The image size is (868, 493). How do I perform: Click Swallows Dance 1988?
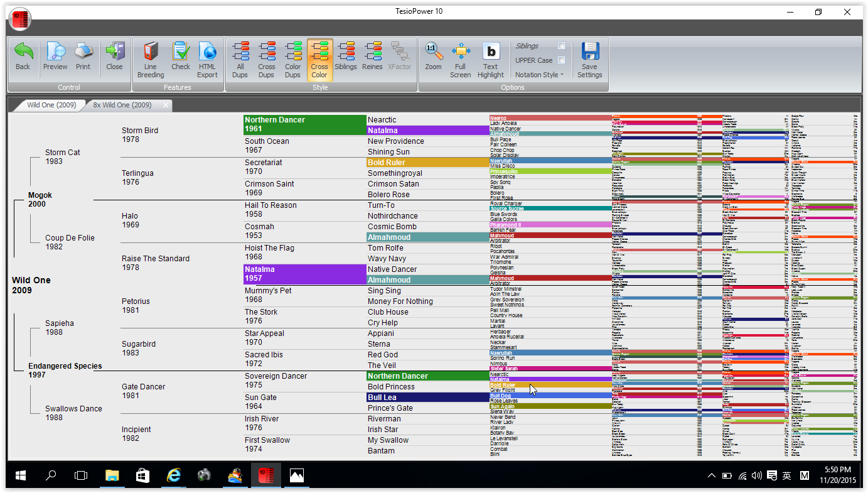click(x=73, y=413)
